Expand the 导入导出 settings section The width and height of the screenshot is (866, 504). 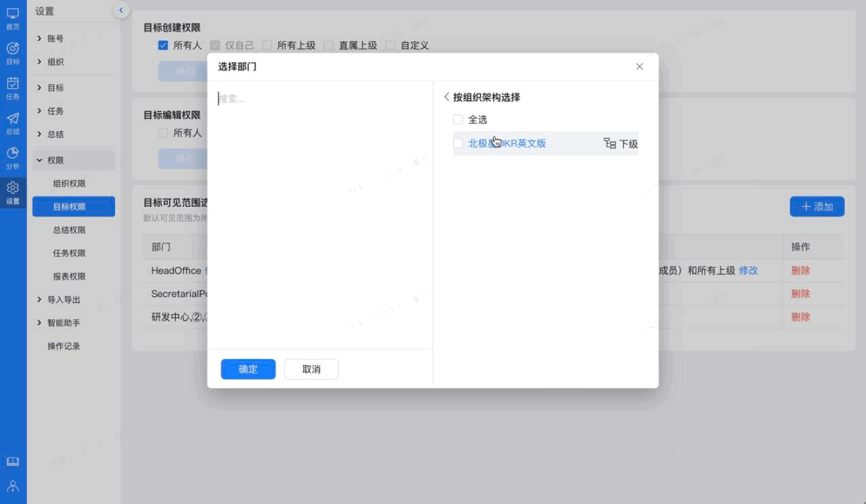40,300
